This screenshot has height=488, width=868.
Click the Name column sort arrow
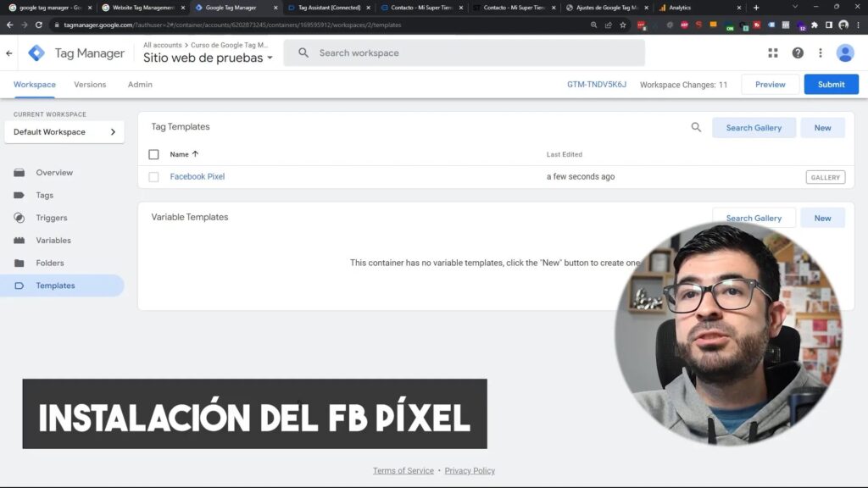pyautogui.click(x=195, y=154)
